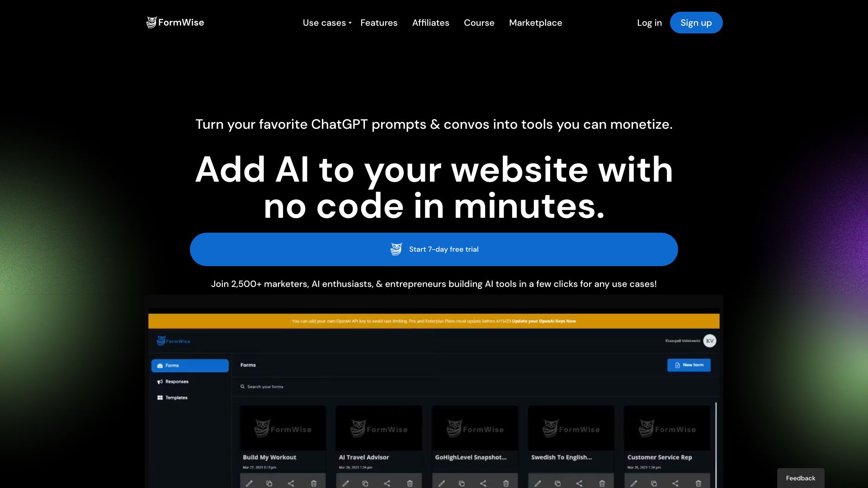
Task: Select the Marketplace menu item
Action: (x=535, y=22)
